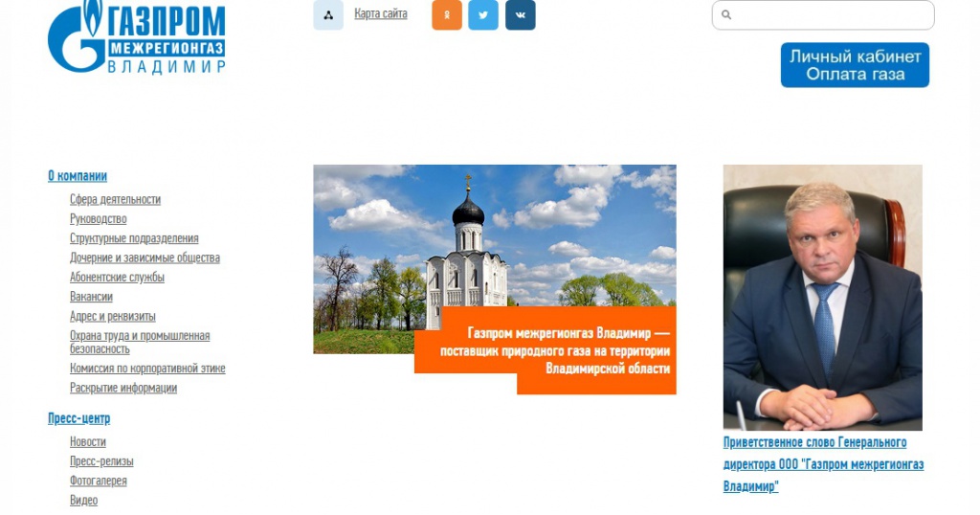This screenshot has width=980, height=515.
Task: Open the 'Новости' page
Action: tap(87, 442)
